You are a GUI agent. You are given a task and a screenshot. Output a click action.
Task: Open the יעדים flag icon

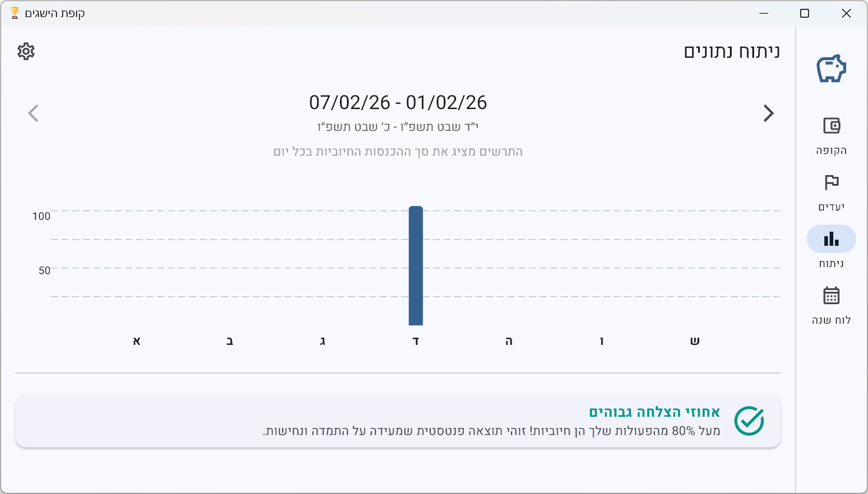pyautogui.click(x=831, y=182)
